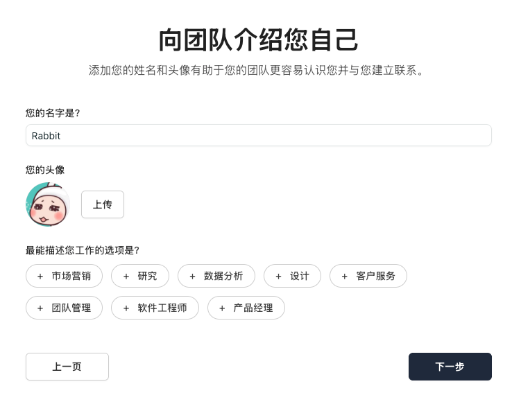Choose the 产品经理 option
This screenshot has height=420, width=512.
pos(253,308)
